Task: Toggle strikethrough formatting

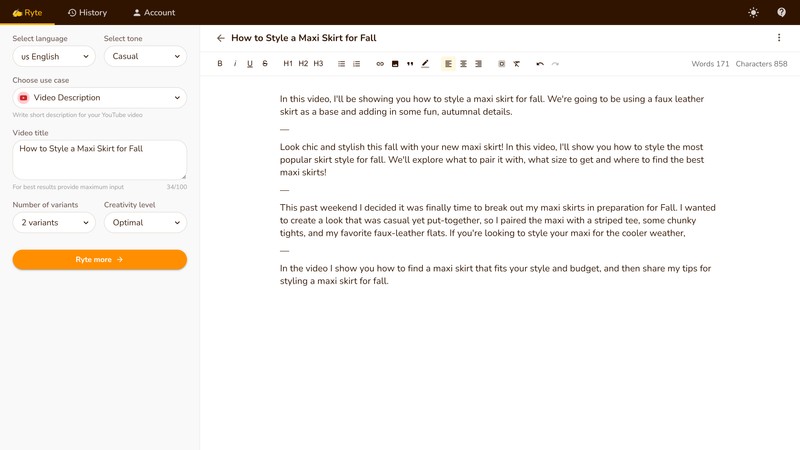Action: point(265,64)
